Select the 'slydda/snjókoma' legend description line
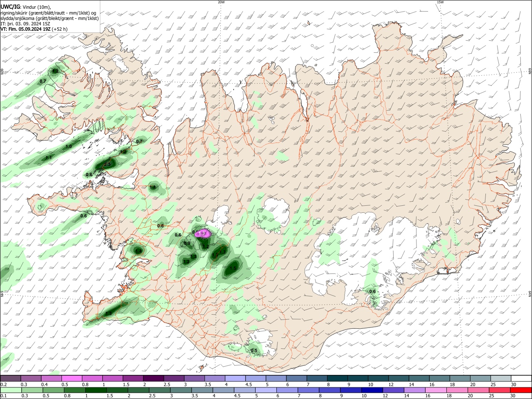532x399 pixels. pos(49,18)
